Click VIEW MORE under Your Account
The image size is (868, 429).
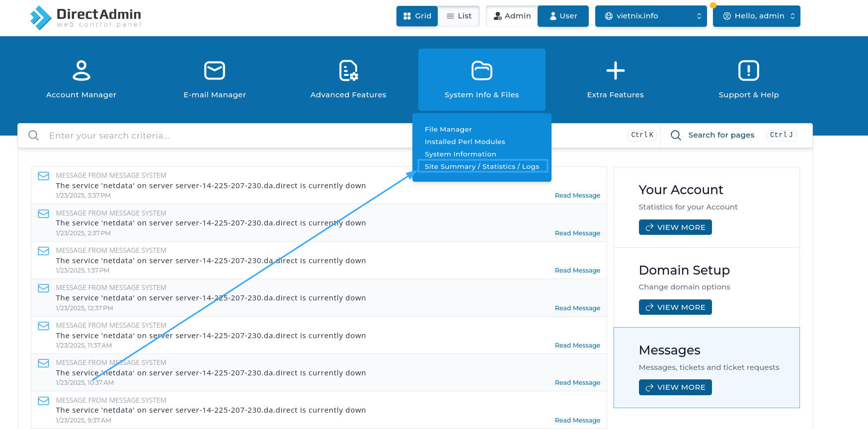[x=675, y=227]
